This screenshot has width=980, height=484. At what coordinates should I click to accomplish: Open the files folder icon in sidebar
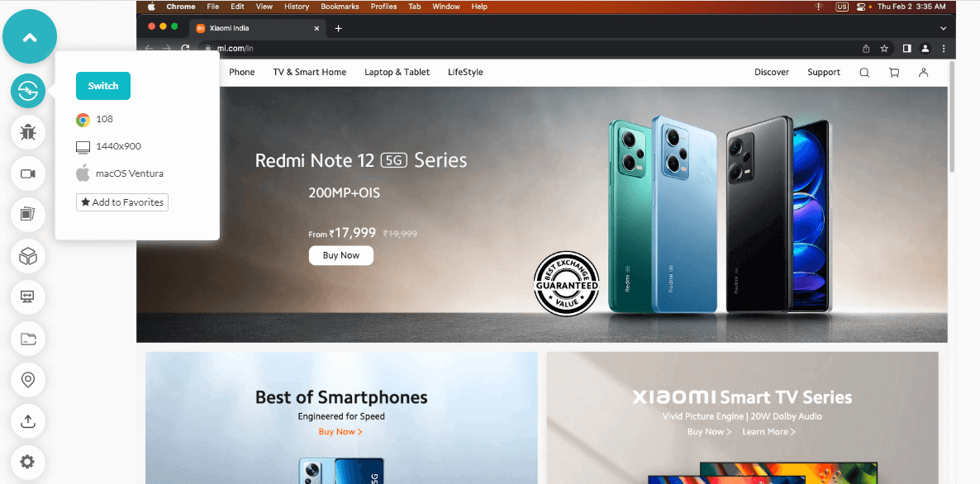28,339
